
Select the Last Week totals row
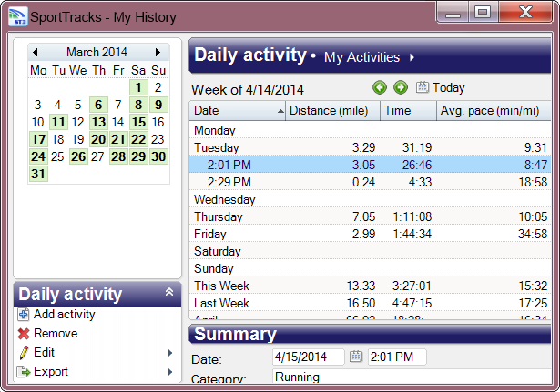(370, 303)
